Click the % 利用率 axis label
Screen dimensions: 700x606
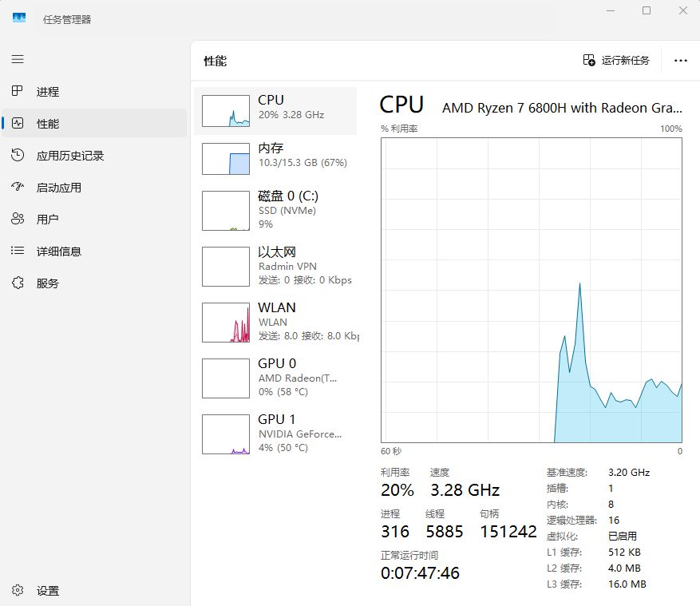(x=399, y=129)
